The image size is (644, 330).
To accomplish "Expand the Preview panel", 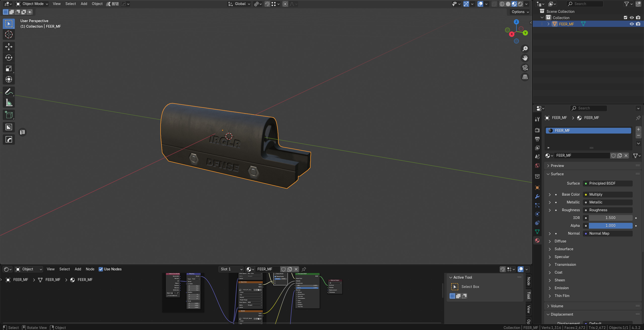I will tap(557, 166).
